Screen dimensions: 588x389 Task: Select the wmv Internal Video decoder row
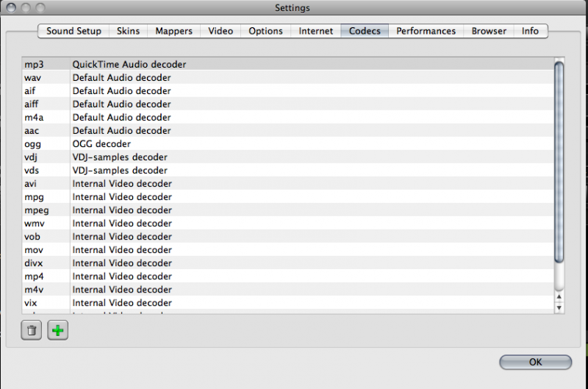287,224
